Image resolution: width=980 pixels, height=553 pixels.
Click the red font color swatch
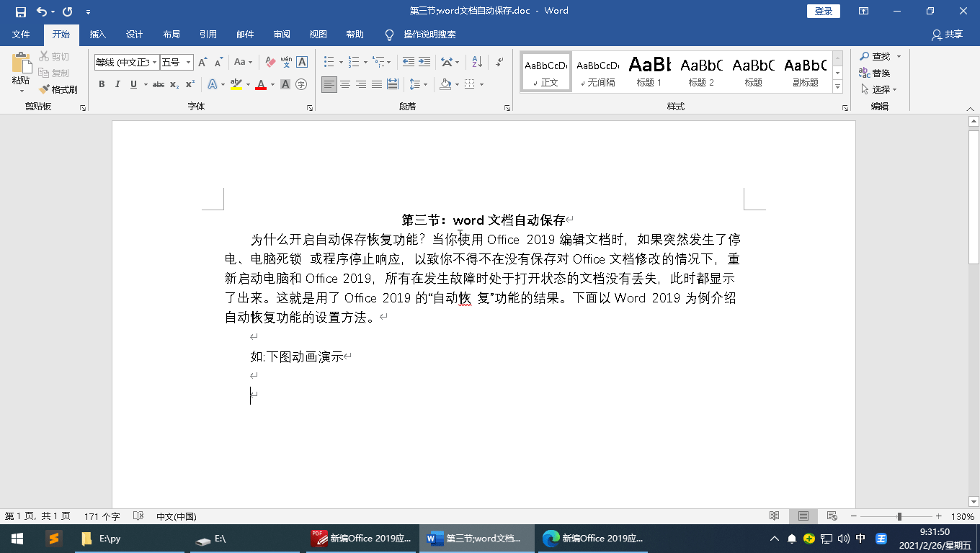[x=260, y=84]
